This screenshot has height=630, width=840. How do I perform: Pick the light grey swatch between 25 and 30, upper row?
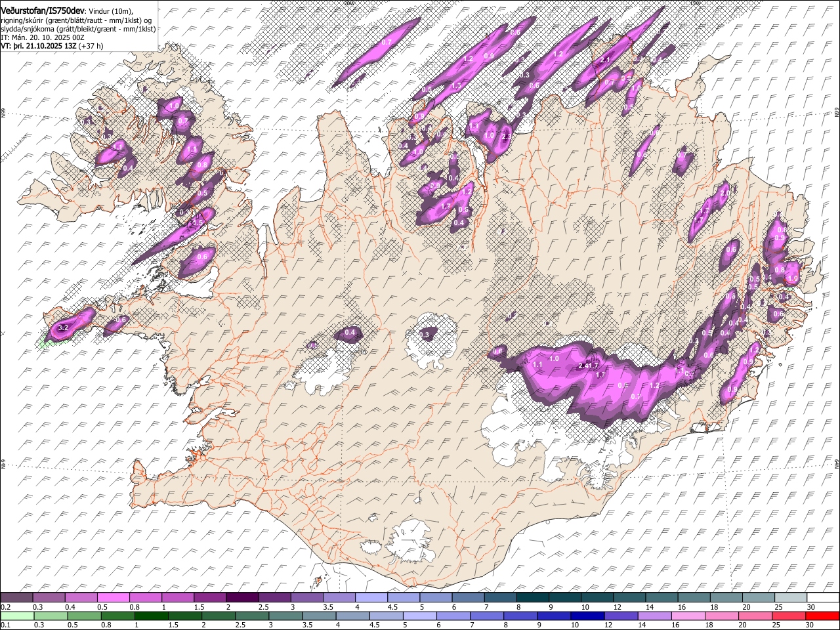(x=791, y=597)
